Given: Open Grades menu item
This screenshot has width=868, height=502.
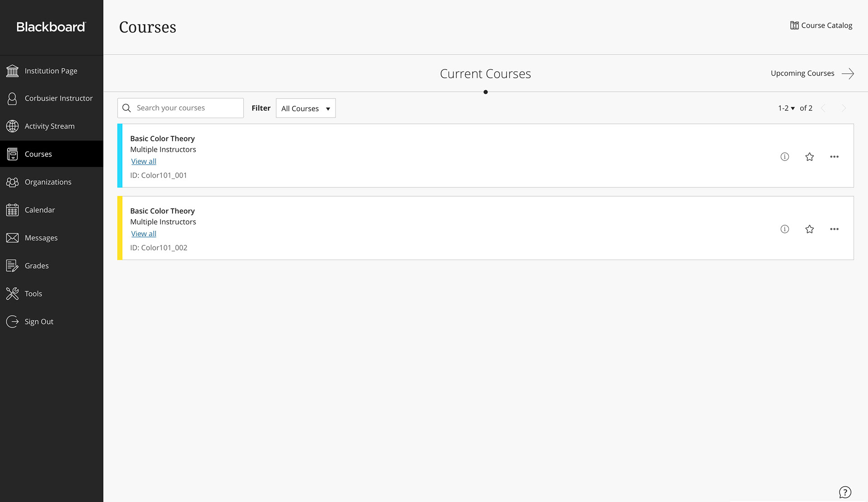Looking at the screenshot, I should click(x=52, y=266).
